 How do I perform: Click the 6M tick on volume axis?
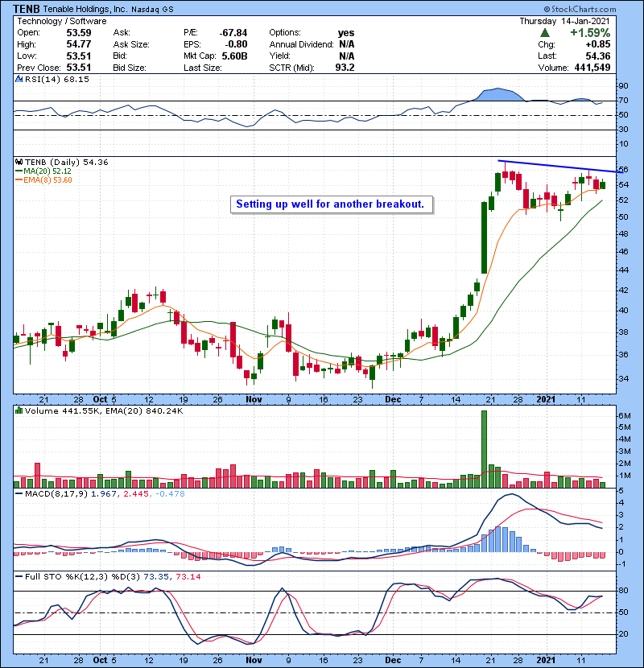(x=625, y=416)
